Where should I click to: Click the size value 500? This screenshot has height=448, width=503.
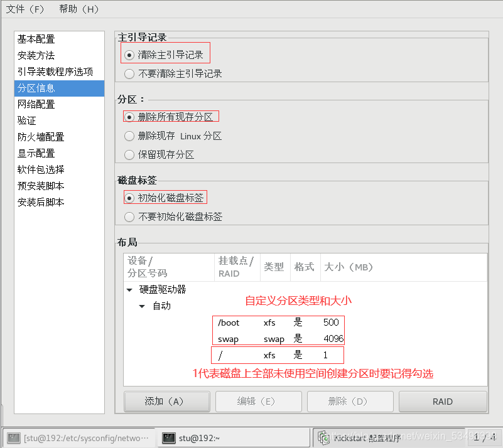(331, 323)
